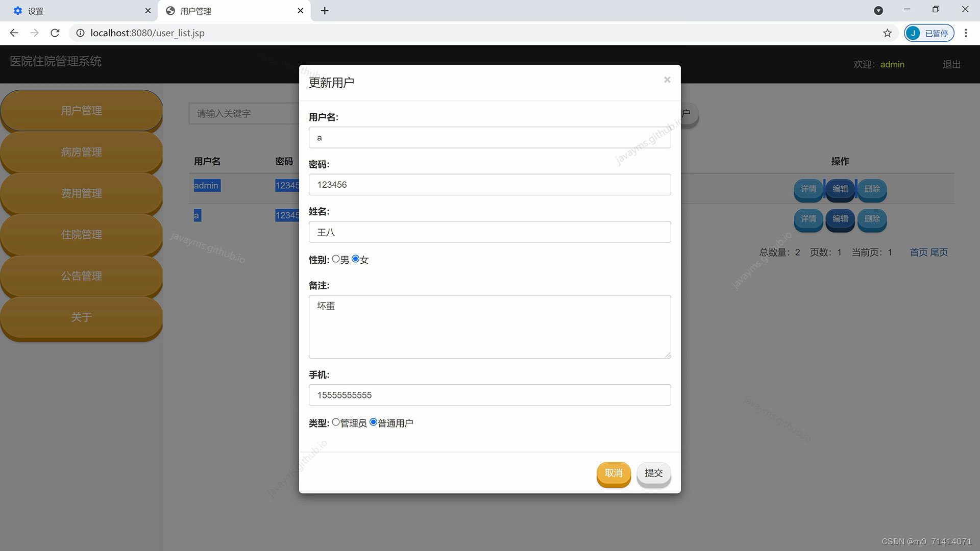Open 住院管理 in the sidebar
Image resolution: width=980 pixels, height=551 pixels.
pos(82,235)
